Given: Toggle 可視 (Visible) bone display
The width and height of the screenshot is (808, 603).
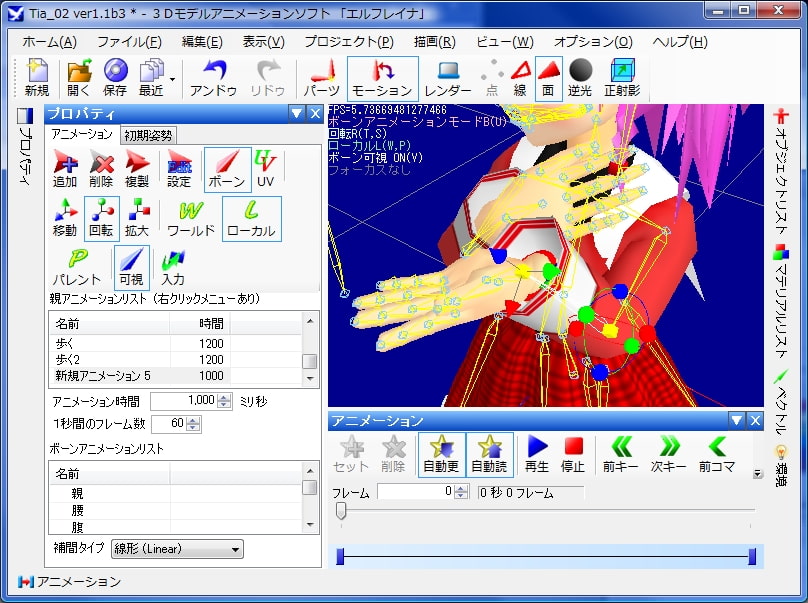Looking at the screenshot, I should [x=131, y=267].
